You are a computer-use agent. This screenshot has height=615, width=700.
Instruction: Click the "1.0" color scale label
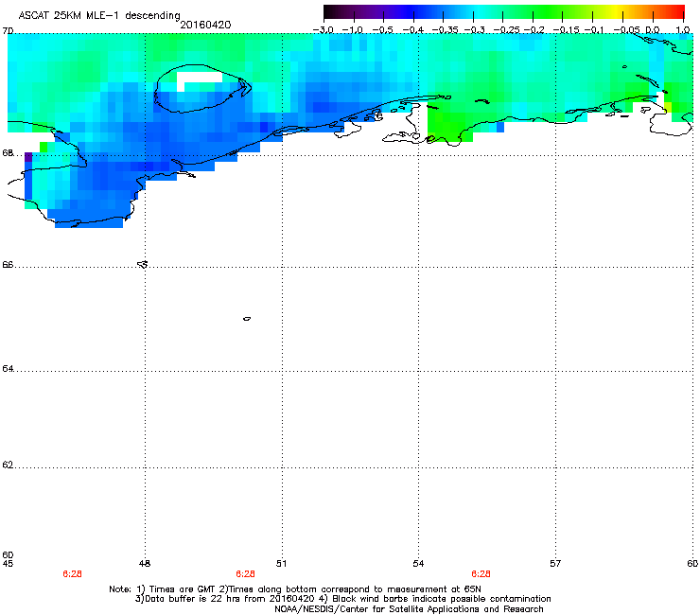tap(683, 30)
